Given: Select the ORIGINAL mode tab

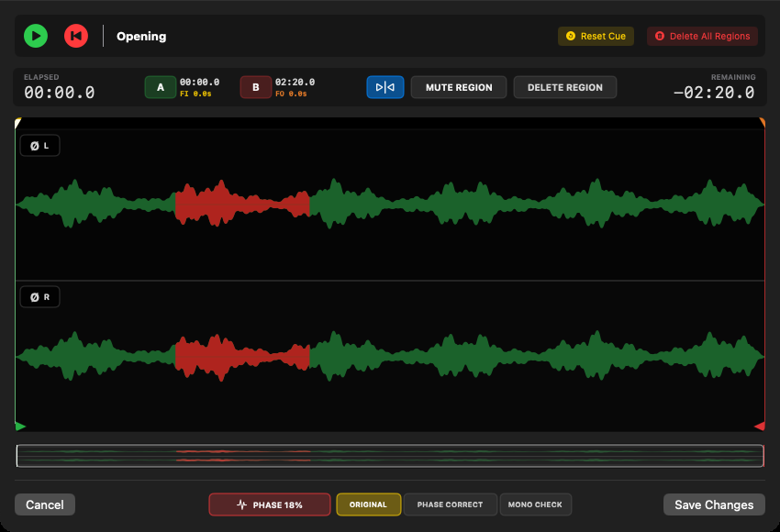Looking at the screenshot, I should click(369, 504).
